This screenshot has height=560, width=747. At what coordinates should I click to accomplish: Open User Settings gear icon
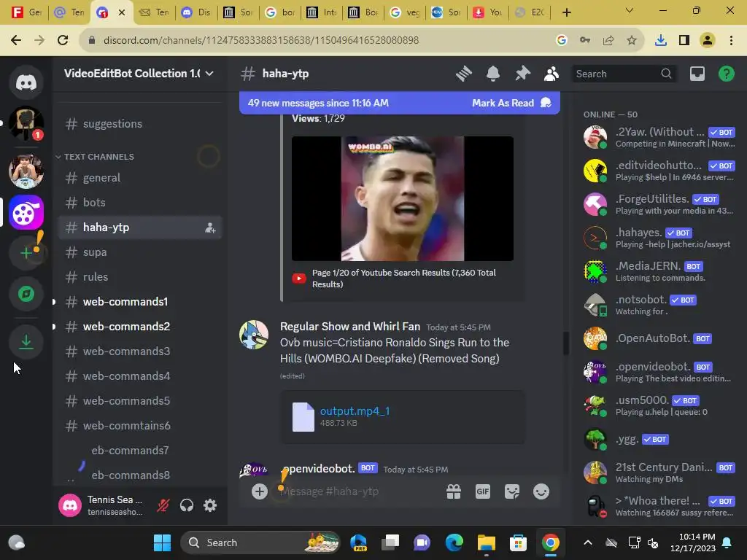click(x=210, y=505)
